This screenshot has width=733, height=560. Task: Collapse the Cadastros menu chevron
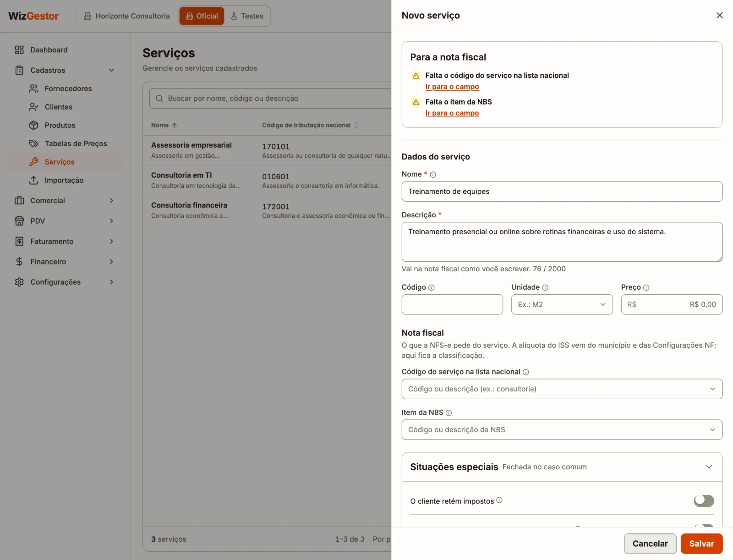coord(111,70)
